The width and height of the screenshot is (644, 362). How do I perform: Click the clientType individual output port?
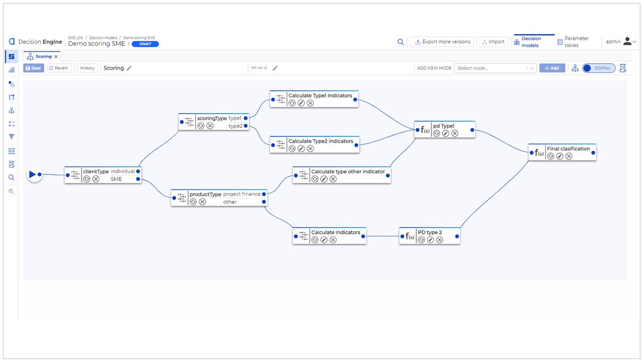pyautogui.click(x=139, y=172)
